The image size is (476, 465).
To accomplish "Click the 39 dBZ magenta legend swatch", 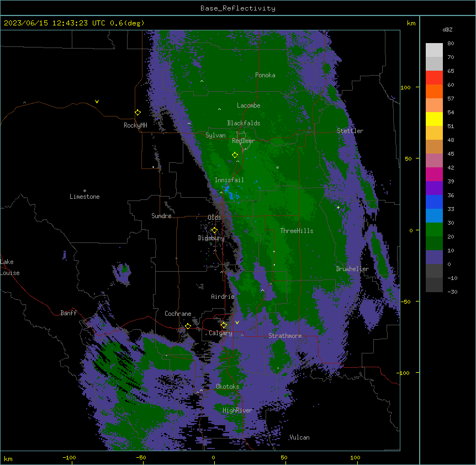I will 434,174.
